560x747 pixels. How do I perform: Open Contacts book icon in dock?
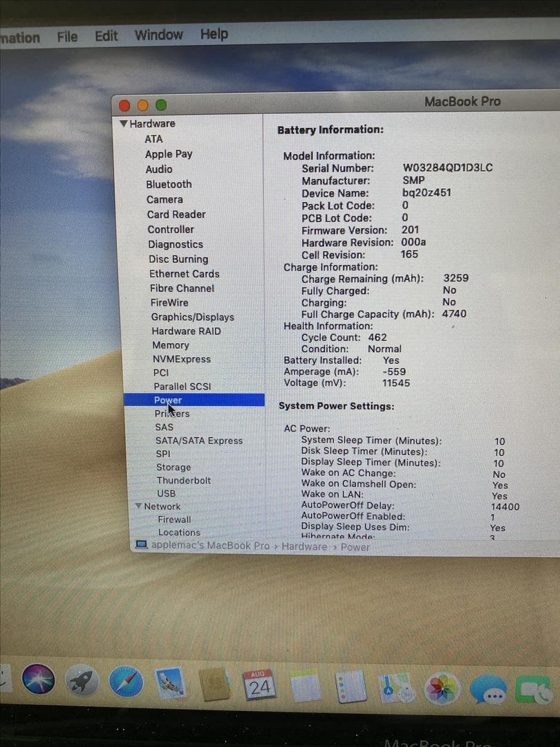pos(214,684)
